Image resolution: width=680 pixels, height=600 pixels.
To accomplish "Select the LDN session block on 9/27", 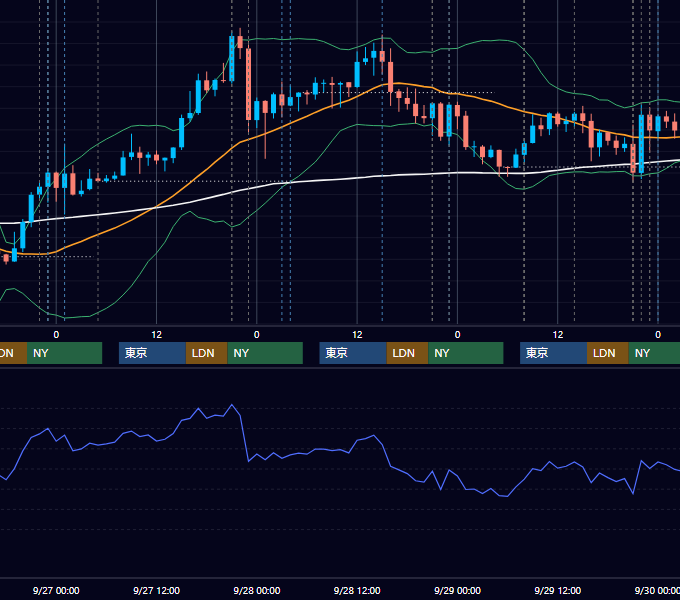I will (206, 353).
